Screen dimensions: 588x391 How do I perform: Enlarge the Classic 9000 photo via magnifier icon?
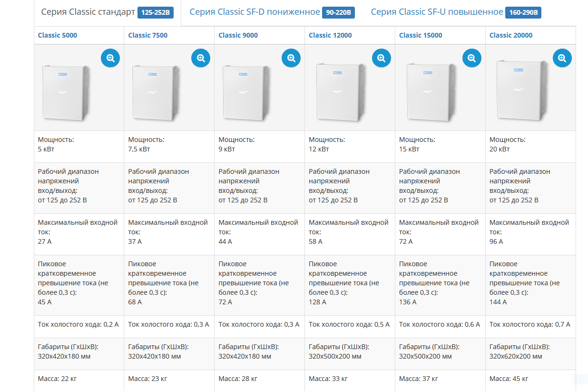pos(291,58)
